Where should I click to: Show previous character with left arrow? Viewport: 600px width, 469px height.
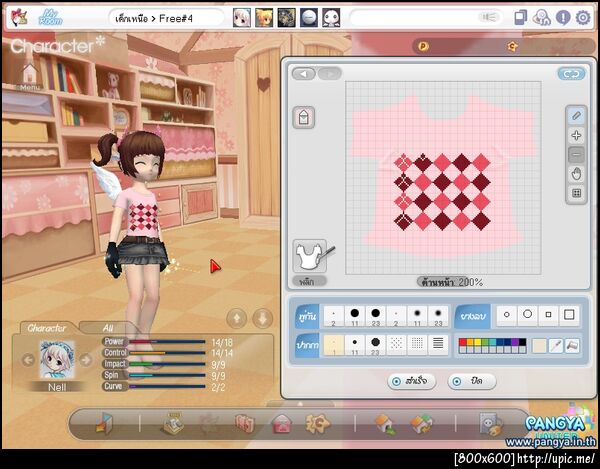coord(28,360)
